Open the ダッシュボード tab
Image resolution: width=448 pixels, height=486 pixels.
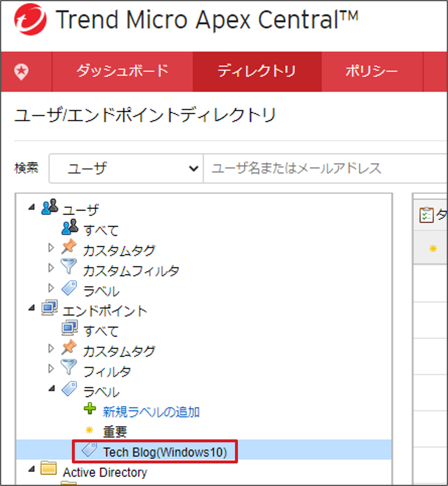122,72
